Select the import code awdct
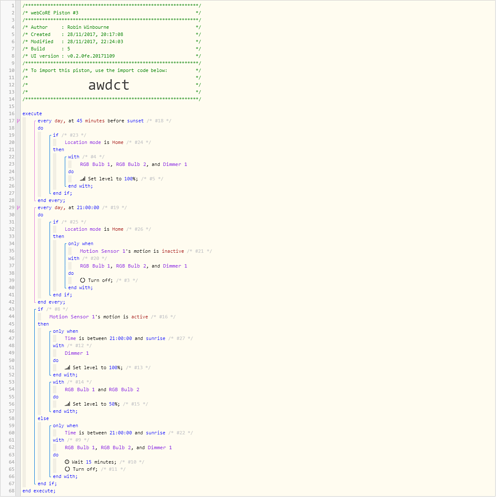 (x=109, y=85)
